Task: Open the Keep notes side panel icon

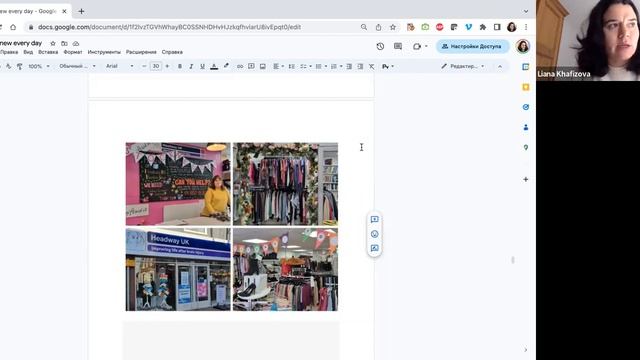Action: point(526,87)
